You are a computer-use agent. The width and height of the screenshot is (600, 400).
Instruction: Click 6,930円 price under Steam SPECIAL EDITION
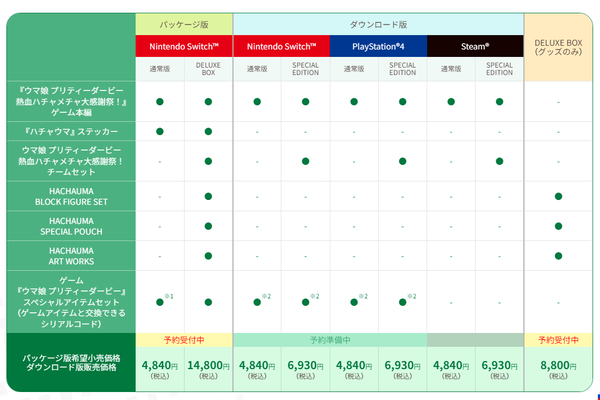499,366
